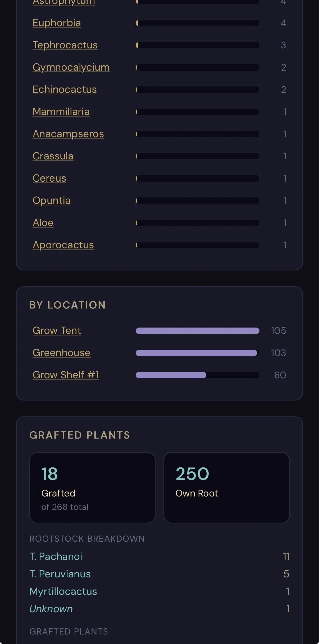Select the Myrtillocactus rootstock entry

coord(159,591)
